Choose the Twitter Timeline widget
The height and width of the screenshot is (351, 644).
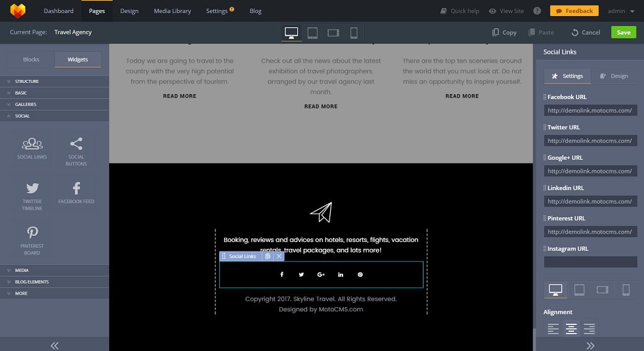(32, 195)
